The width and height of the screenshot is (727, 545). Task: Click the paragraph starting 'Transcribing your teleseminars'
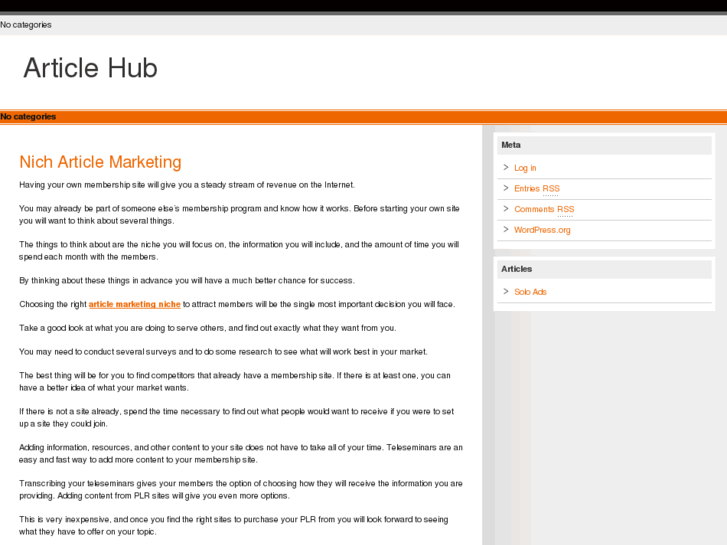point(241,489)
